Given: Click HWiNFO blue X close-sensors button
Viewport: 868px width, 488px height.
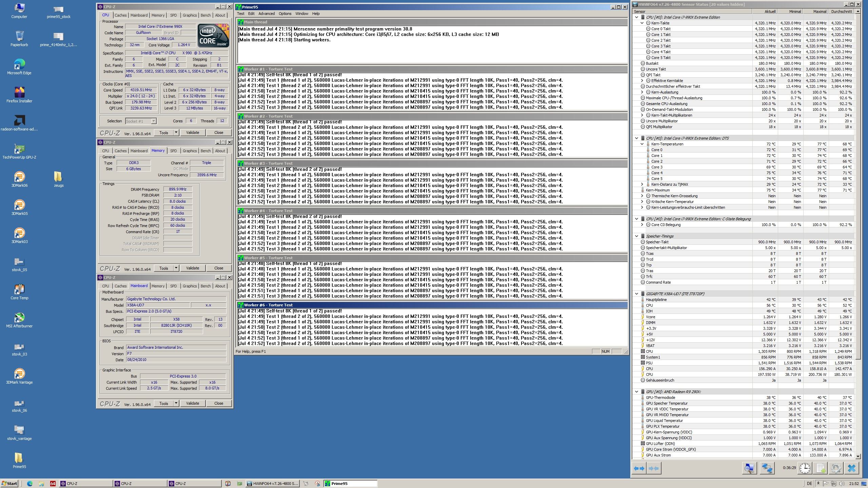Looking at the screenshot, I should coord(851,468).
